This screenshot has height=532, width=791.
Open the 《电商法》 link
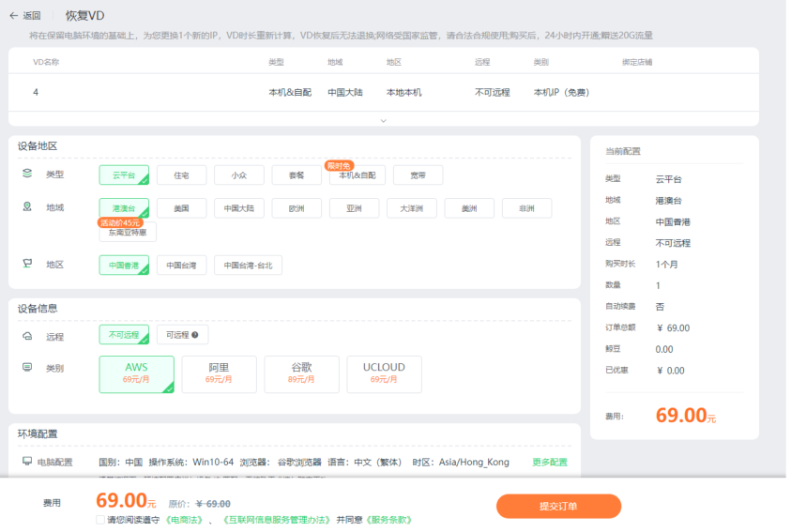coord(184,520)
